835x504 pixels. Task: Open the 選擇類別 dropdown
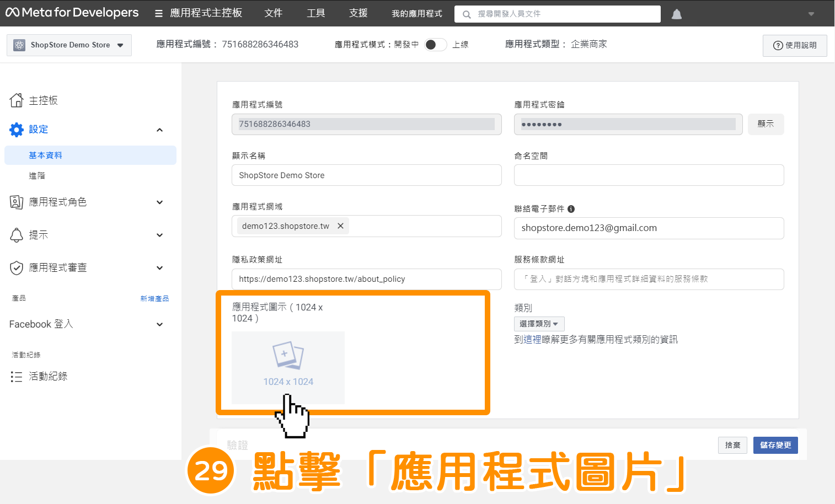click(x=539, y=324)
